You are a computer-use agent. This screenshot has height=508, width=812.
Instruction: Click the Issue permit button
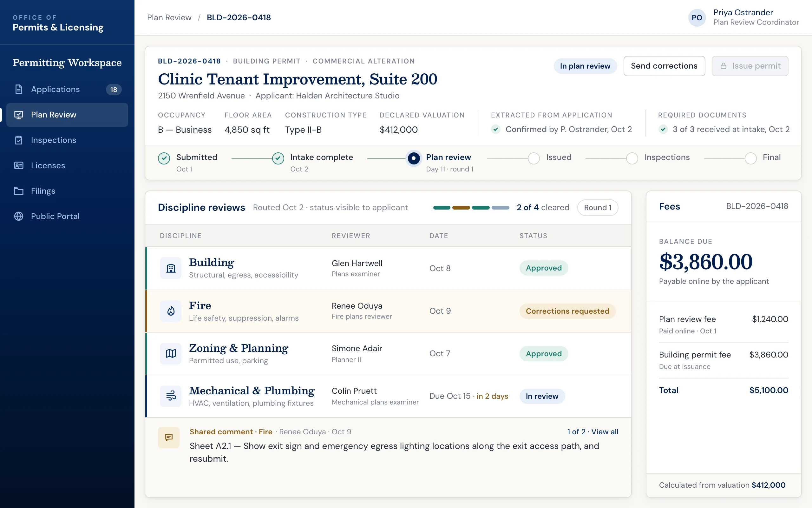click(750, 66)
